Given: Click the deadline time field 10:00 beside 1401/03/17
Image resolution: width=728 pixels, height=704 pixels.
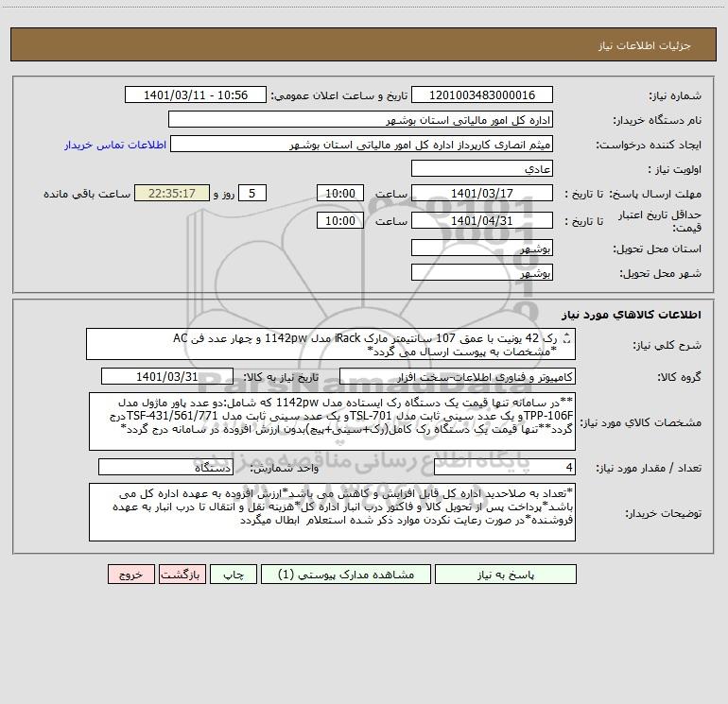Looking at the screenshot, I should coord(339,193).
